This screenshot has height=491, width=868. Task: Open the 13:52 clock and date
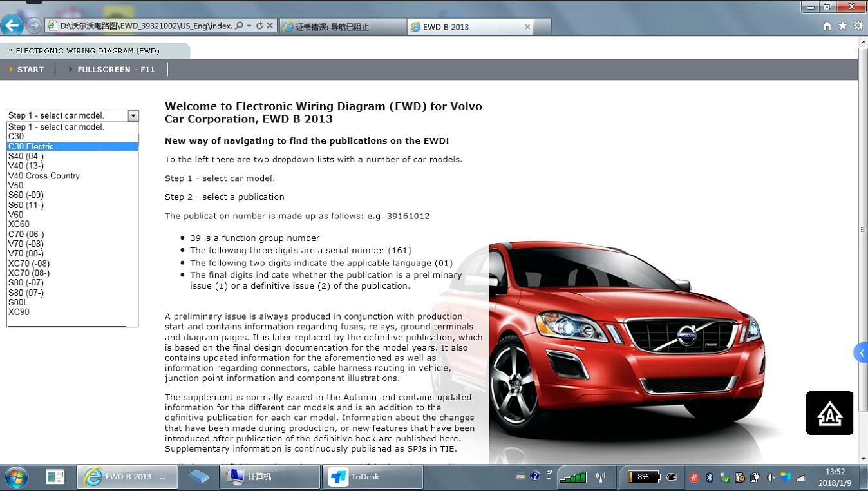[835, 477]
